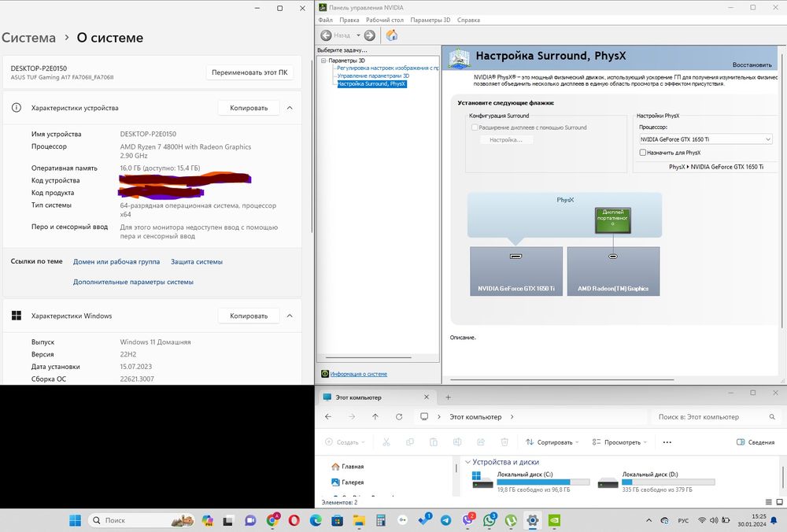
Task: Select the 'Этот компьютер' Explorer tab
Action: click(376, 397)
